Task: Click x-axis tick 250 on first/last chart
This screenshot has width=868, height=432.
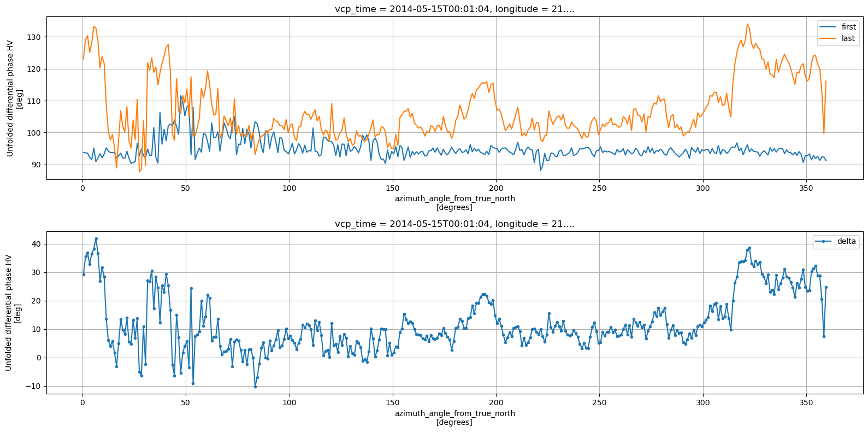Action: tap(599, 188)
